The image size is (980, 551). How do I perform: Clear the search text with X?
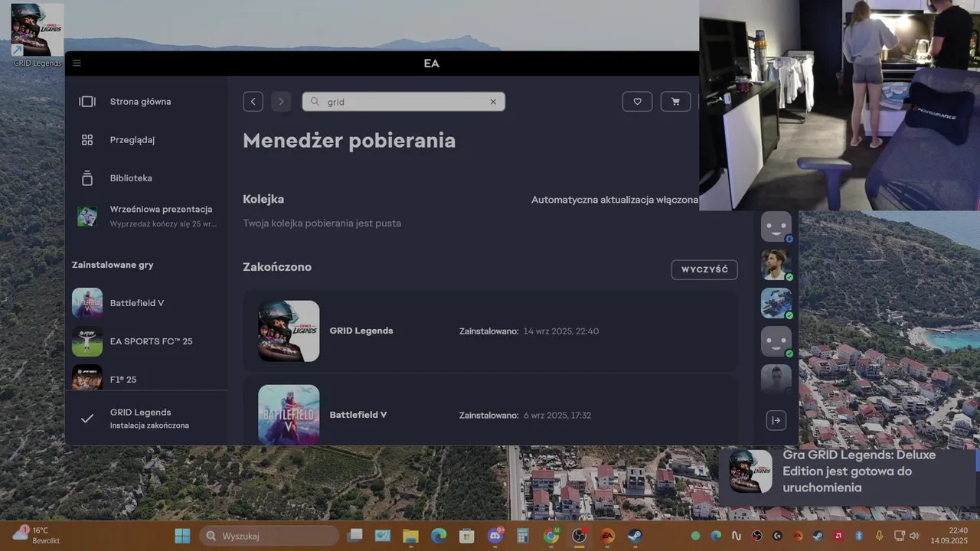493,101
